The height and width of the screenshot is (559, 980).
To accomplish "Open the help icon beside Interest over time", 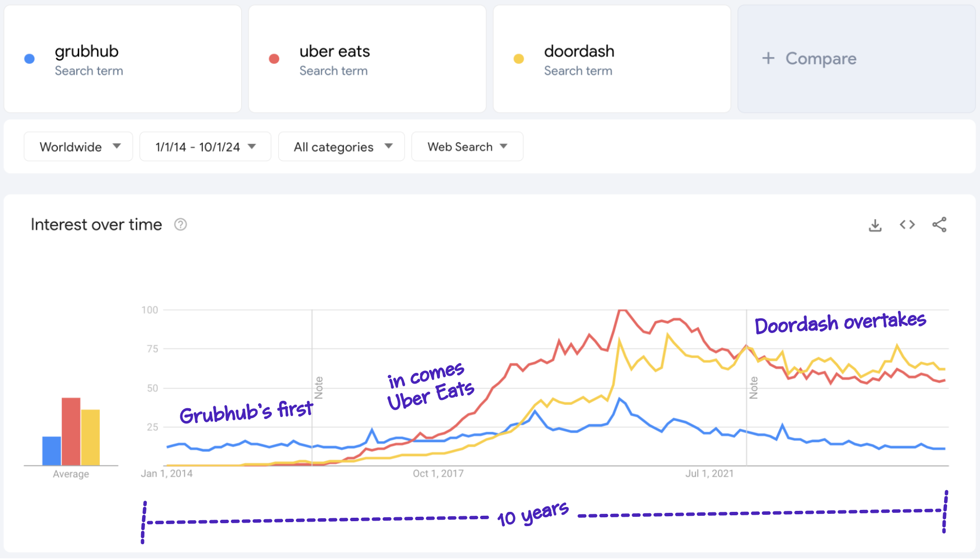I will coord(180,224).
